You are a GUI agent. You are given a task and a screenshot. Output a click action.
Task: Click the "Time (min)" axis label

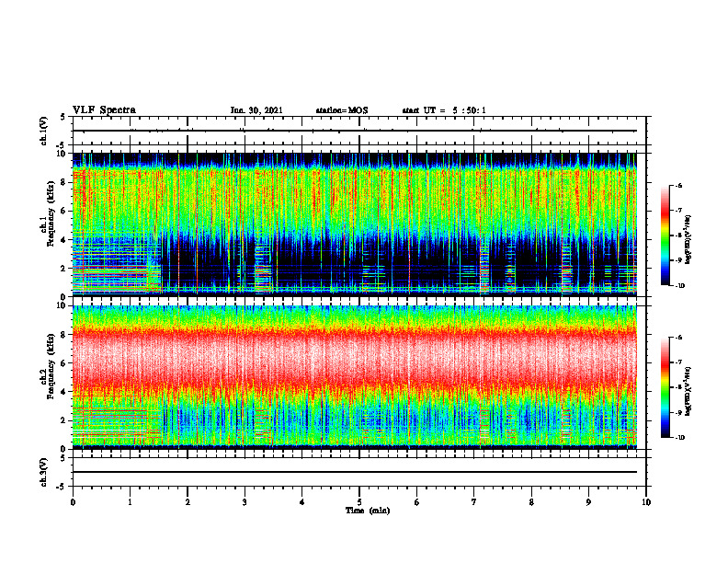[x=368, y=511]
